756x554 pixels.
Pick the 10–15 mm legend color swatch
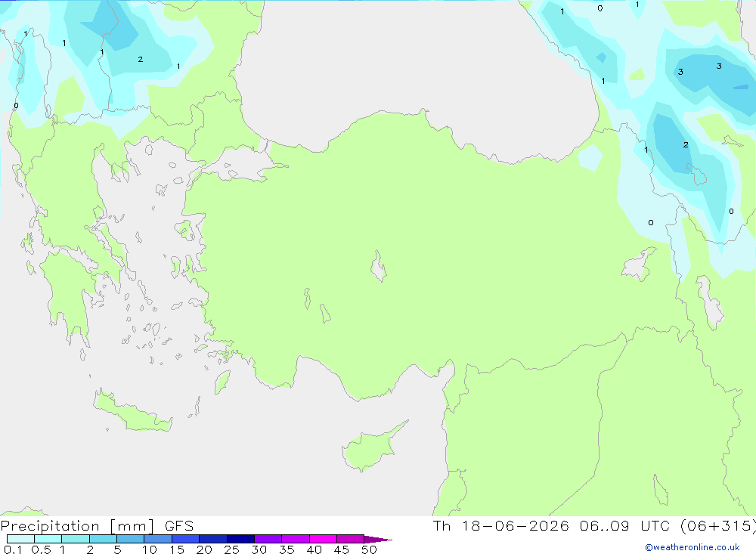[158, 539]
